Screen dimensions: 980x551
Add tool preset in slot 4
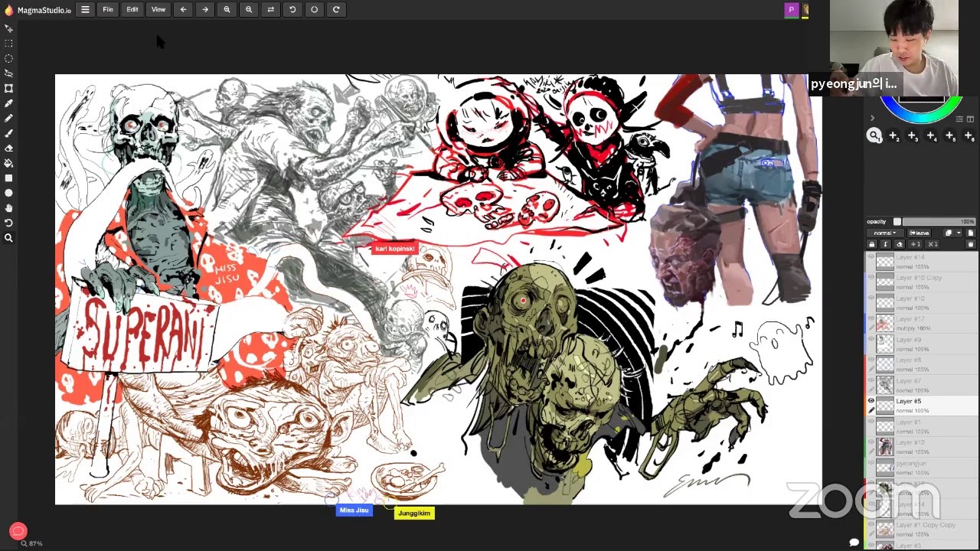(931, 135)
